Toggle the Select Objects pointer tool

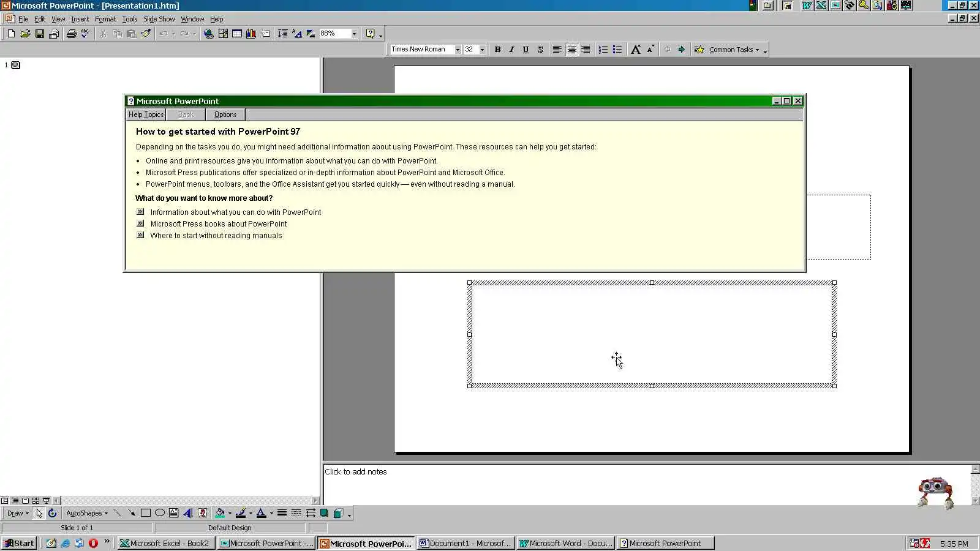pos(39,513)
